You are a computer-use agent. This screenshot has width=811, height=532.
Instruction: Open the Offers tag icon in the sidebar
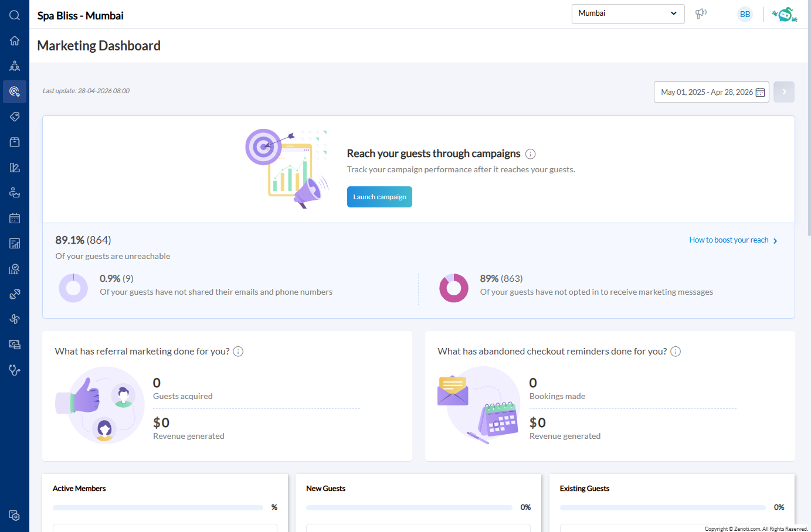point(15,117)
